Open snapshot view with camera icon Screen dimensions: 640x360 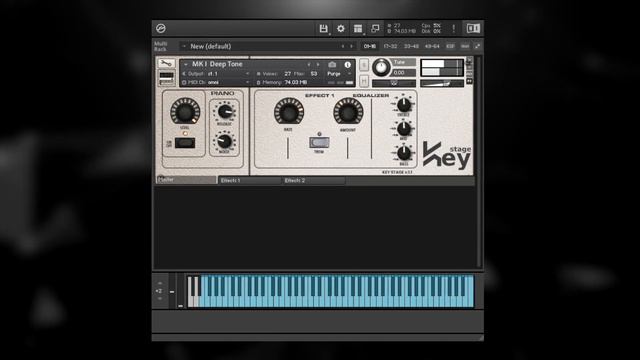(x=332, y=64)
